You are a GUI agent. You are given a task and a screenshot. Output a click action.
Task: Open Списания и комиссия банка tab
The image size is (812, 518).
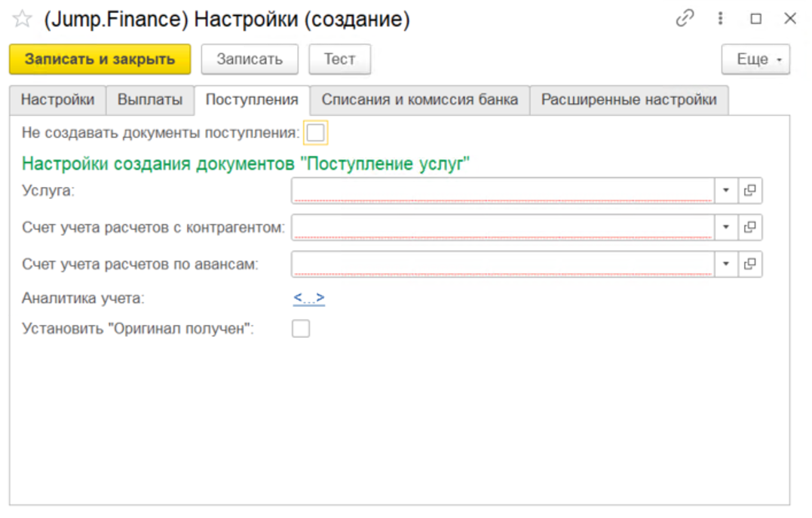click(419, 100)
